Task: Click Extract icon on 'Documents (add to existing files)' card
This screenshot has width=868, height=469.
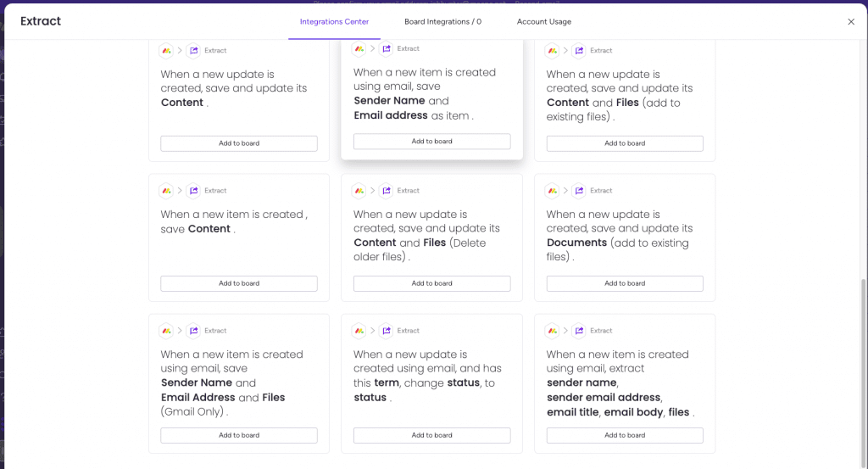Action: (x=579, y=191)
